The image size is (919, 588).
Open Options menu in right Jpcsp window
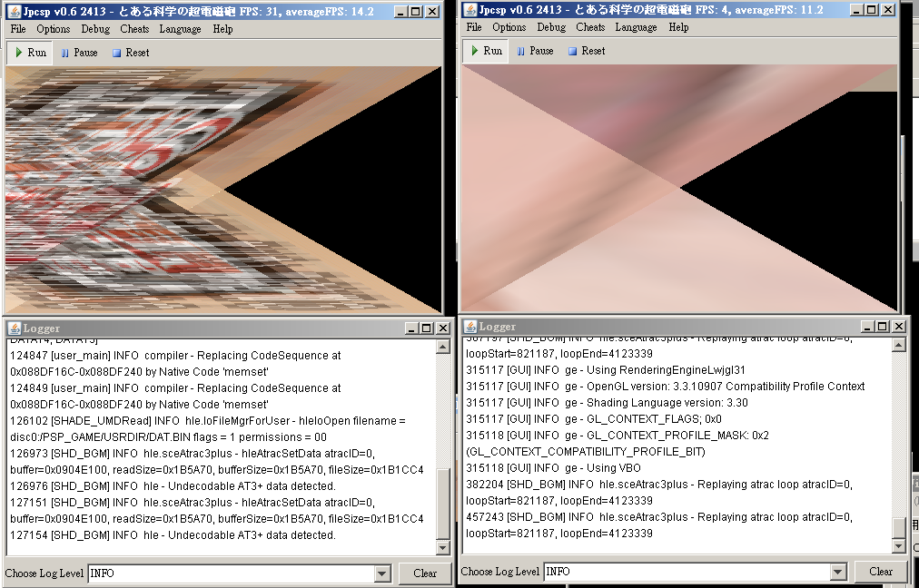tap(509, 27)
